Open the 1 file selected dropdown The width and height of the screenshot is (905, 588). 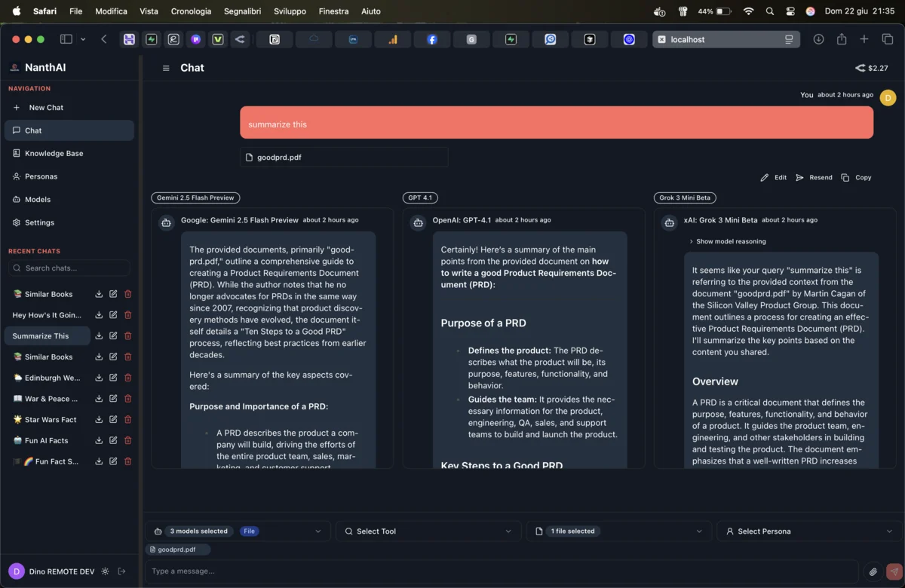pyautogui.click(x=618, y=531)
